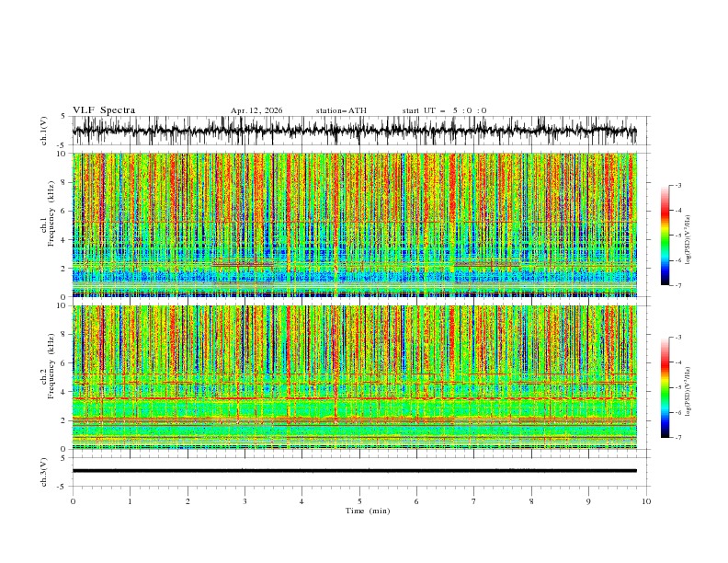Click the '2' kHz tick on ch.1 frequency axis
The image size is (728, 563).
64,269
